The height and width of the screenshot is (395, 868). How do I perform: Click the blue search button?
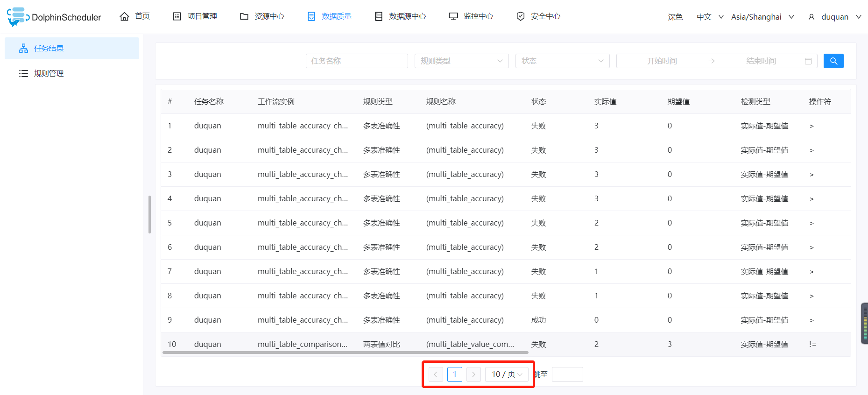(833, 61)
